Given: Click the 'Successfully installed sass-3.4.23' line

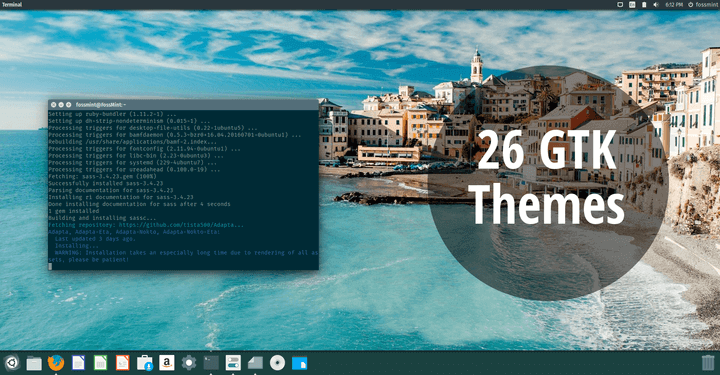Looking at the screenshot, I should tap(106, 183).
